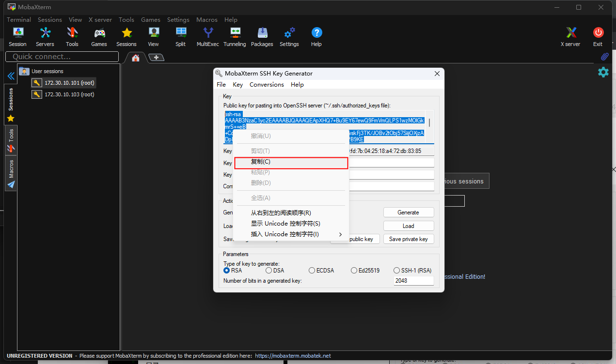Click the Packages toolbar icon

[262, 37]
